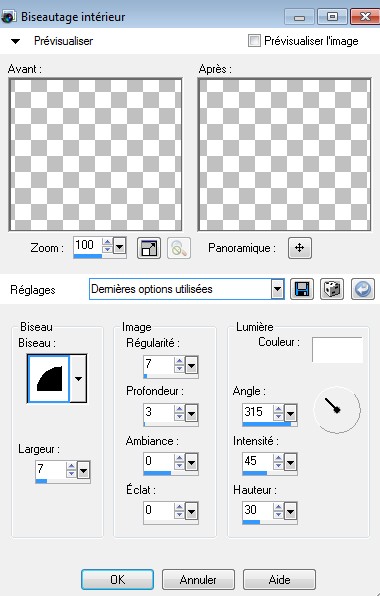This screenshot has width=380, height=596.
Task: Open the Intensité slider dropdown arrow
Action: point(290,463)
